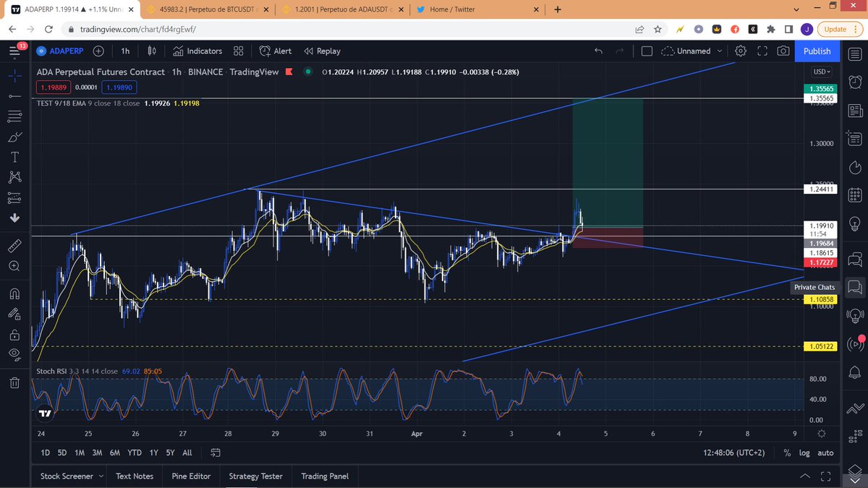Open chart settings gear

[741, 51]
